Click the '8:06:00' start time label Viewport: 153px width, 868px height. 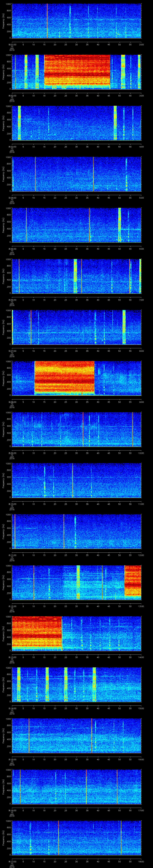coord(12,300)
